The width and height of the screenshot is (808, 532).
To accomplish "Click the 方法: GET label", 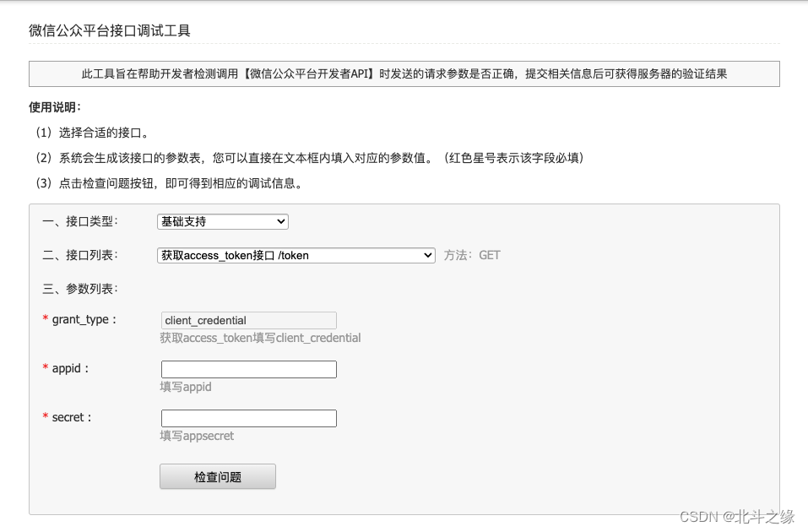I will (472, 255).
